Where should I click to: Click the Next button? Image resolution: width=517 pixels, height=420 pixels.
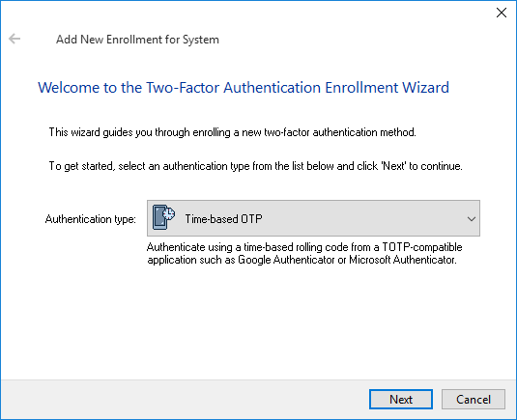[401, 400]
